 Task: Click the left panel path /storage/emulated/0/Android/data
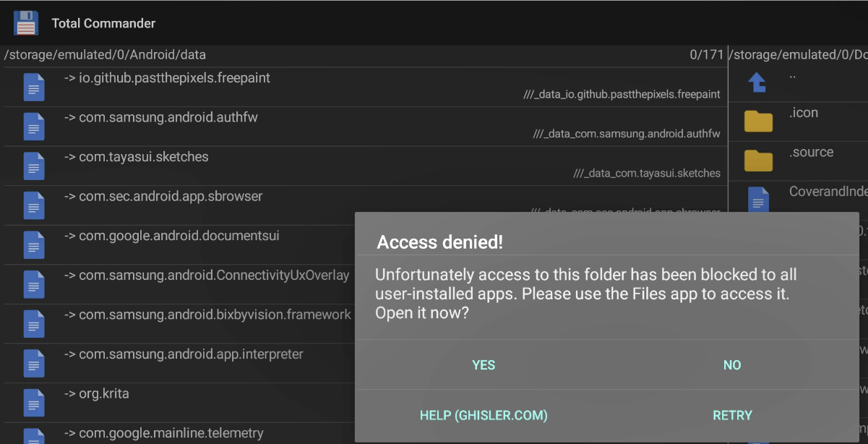(106, 55)
